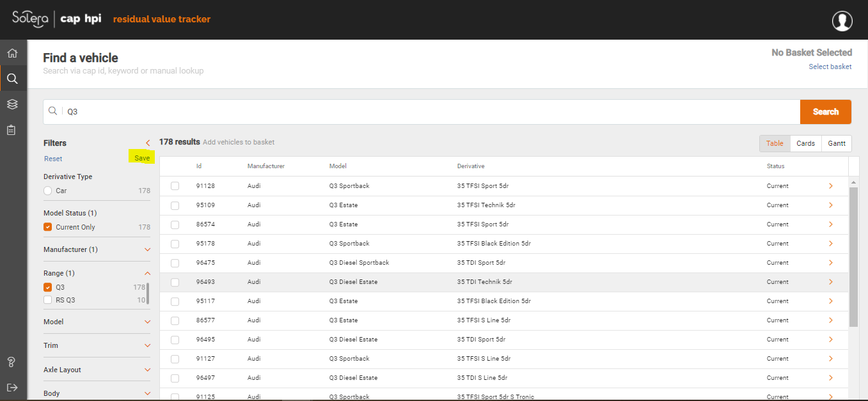
Task: Expand the Axle Layout filter
Action: (148, 370)
